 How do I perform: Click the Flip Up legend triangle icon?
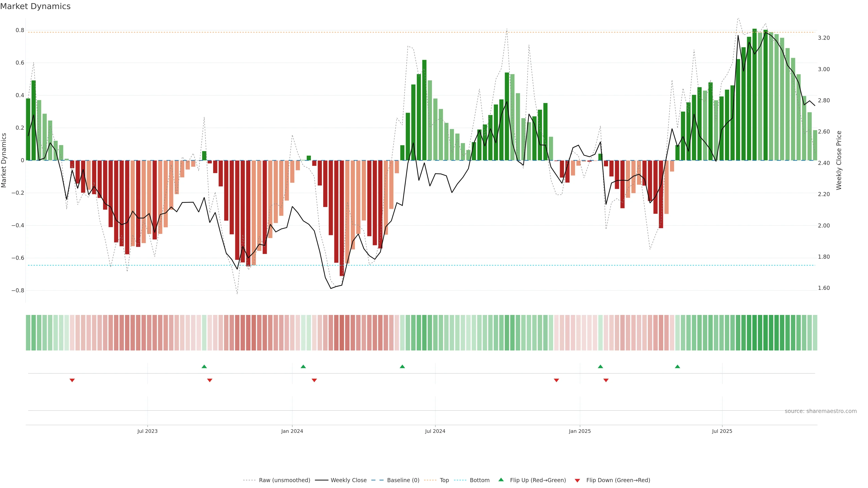501,480
